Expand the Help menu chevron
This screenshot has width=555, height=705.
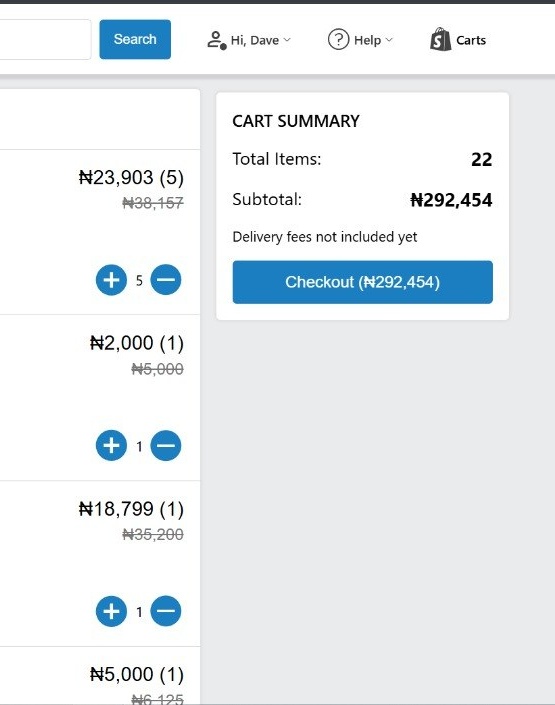coord(389,40)
